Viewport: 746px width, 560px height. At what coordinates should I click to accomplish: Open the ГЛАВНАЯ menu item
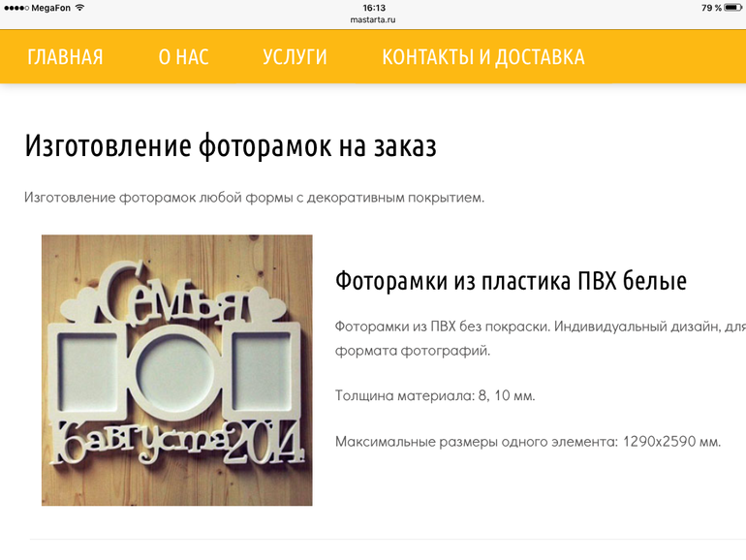[x=65, y=57]
